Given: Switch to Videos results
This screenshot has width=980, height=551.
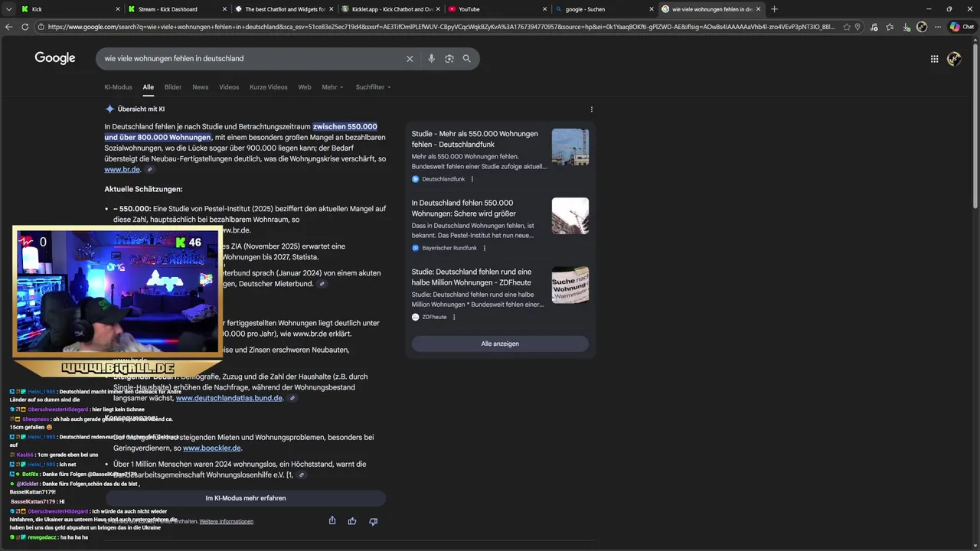Looking at the screenshot, I should pos(229,87).
